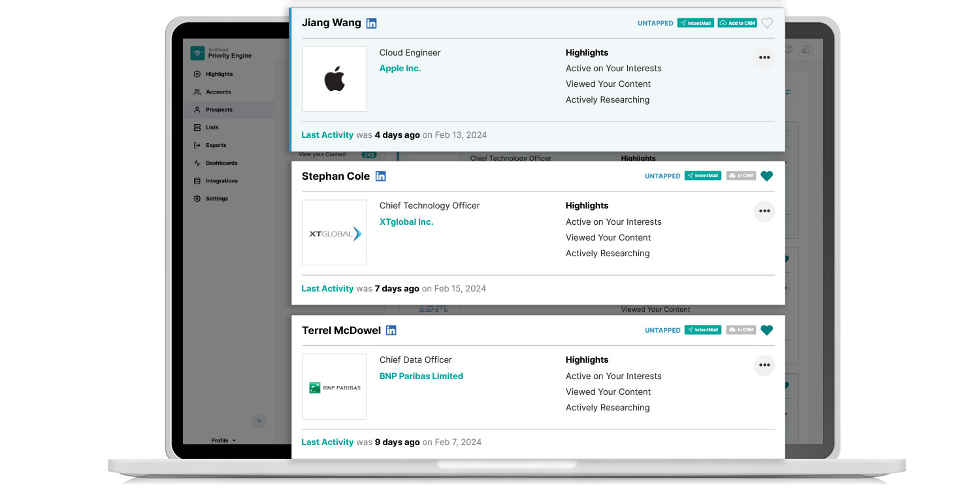Send IntentMail to Jiang Wang

point(696,23)
